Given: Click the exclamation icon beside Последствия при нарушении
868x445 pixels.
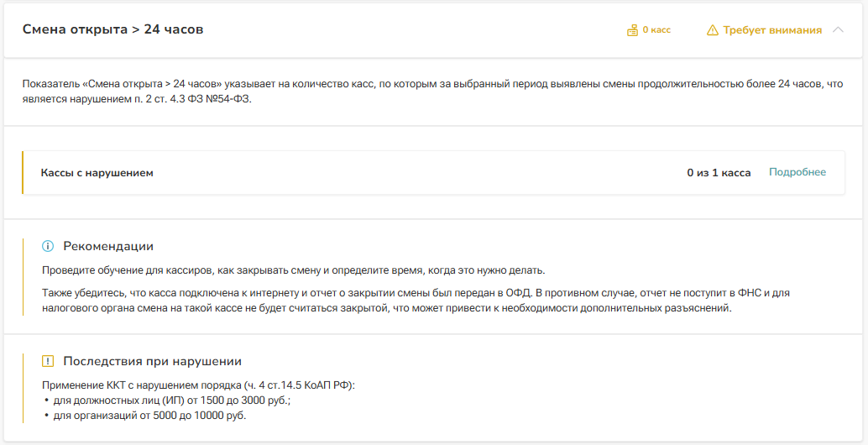Looking at the screenshot, I should point(48,361).
